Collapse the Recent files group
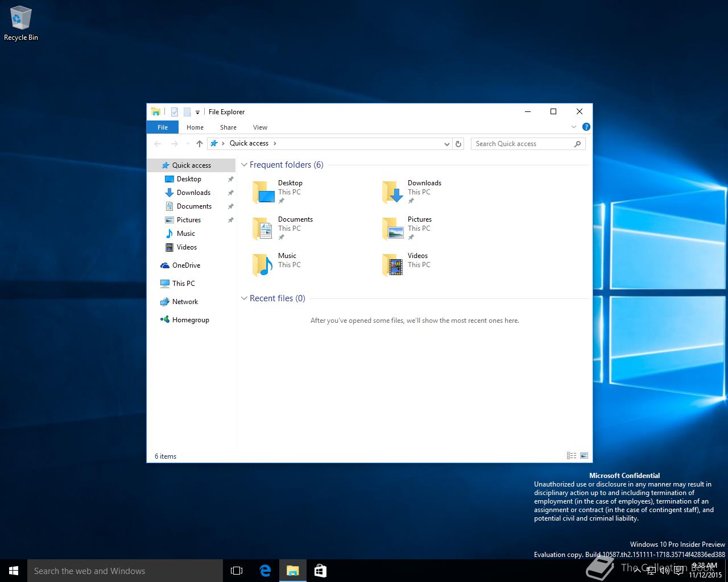The height and width of the screenshot is (582, 728). coord(244,298)
